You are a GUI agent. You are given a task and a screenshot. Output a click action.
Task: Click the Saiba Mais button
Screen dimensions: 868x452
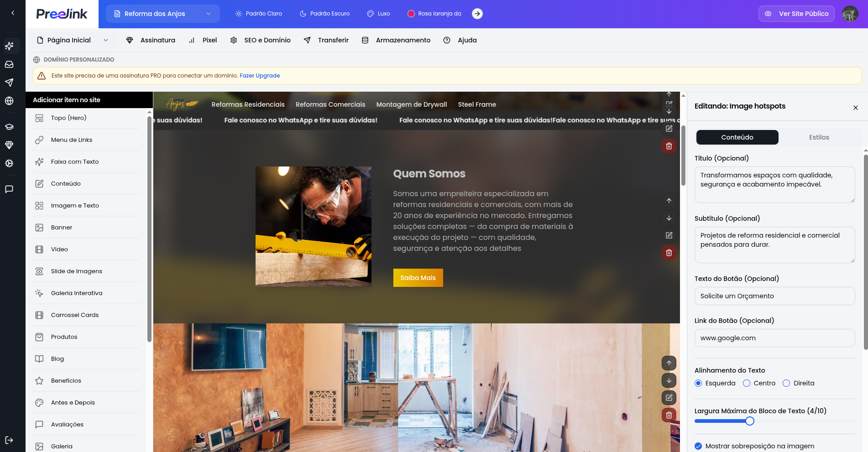tap(418, 278)
